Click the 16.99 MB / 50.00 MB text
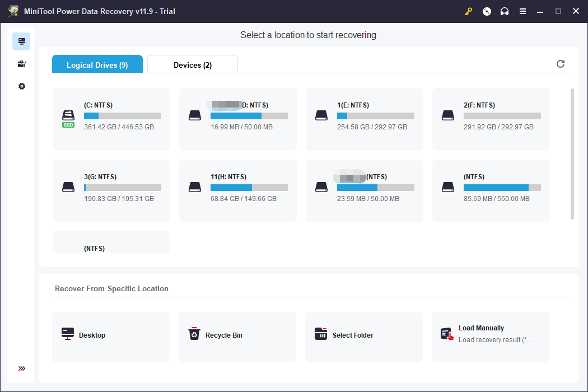 pyautogui.click(x=241, y=127)
